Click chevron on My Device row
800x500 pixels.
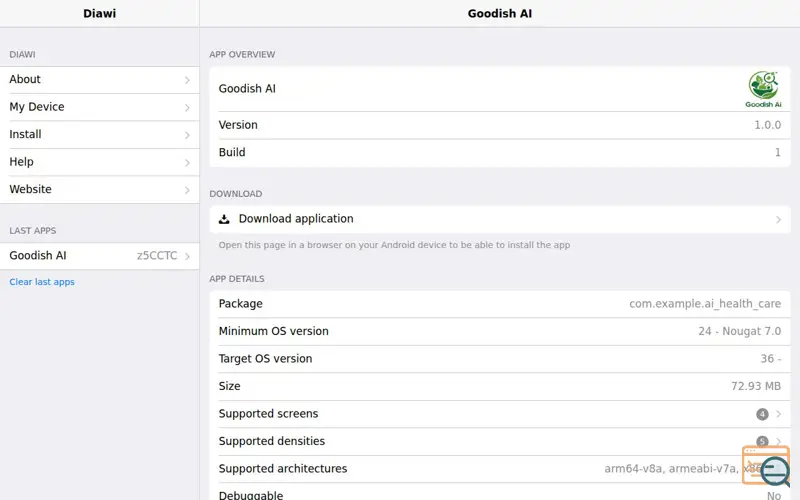(x=187, y=108)
